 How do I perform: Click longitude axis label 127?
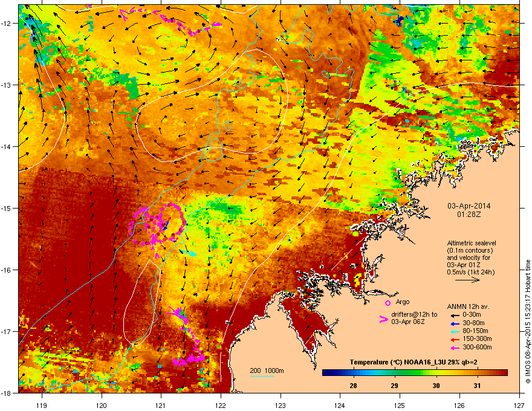[519, 405]
